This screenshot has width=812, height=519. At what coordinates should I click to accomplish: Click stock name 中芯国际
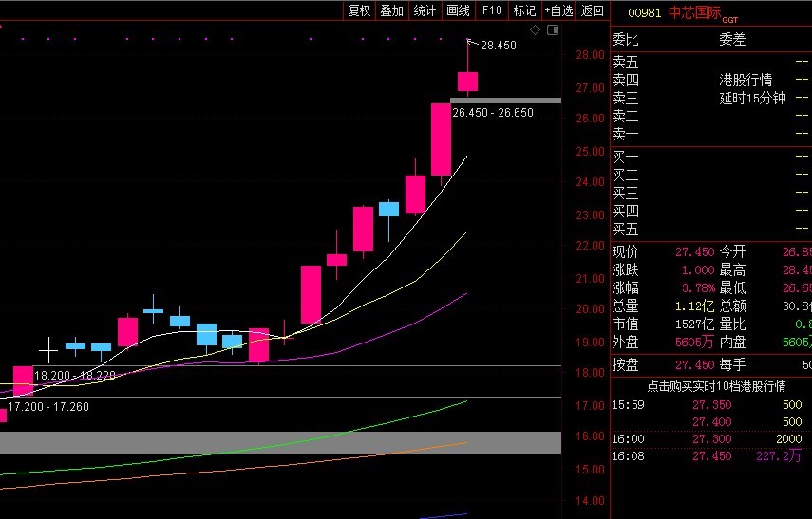694,12
